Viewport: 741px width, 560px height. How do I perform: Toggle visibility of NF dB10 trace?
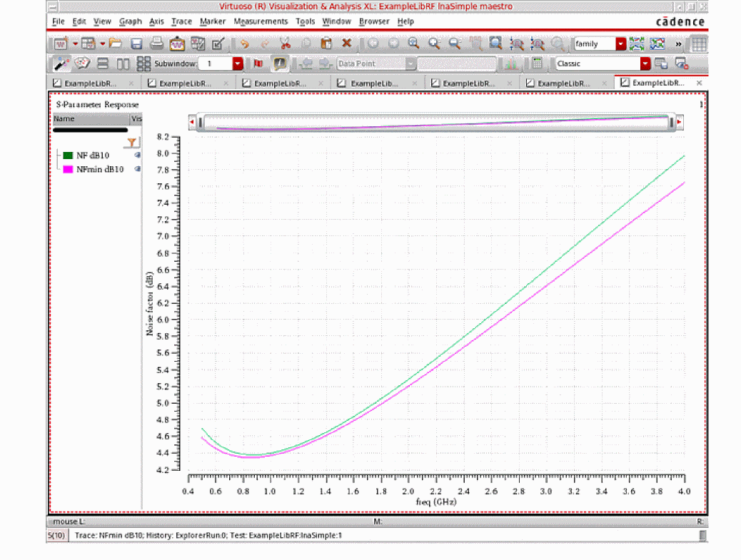pos(137,155)
